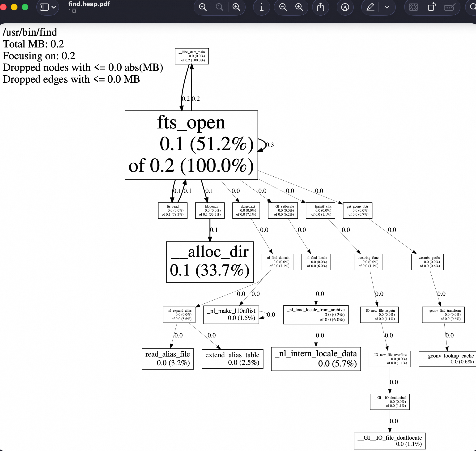The height and width of the screenshot is (451, 476).
Task: Expand the highlight color dropdown arrow
Action: pos(387,7)
